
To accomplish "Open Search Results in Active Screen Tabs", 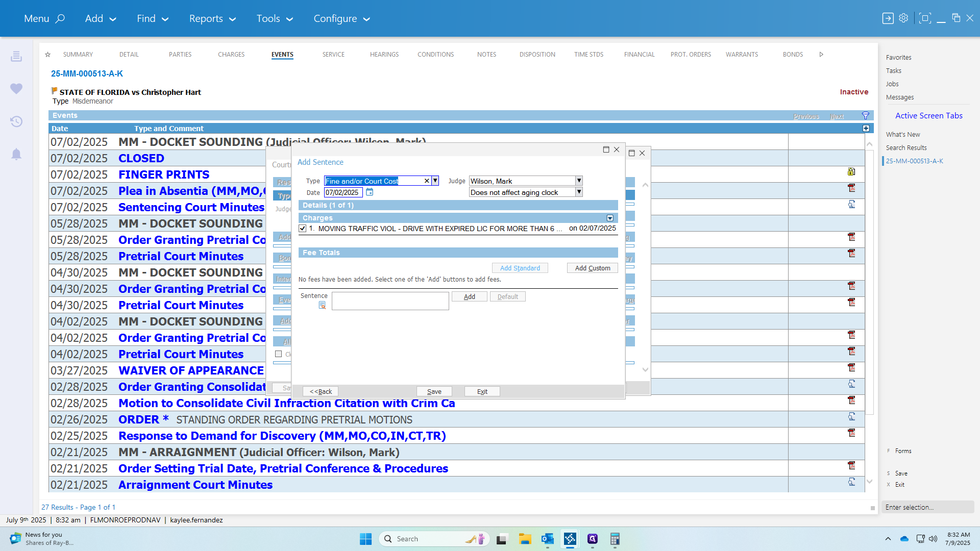I will point(906,148).
